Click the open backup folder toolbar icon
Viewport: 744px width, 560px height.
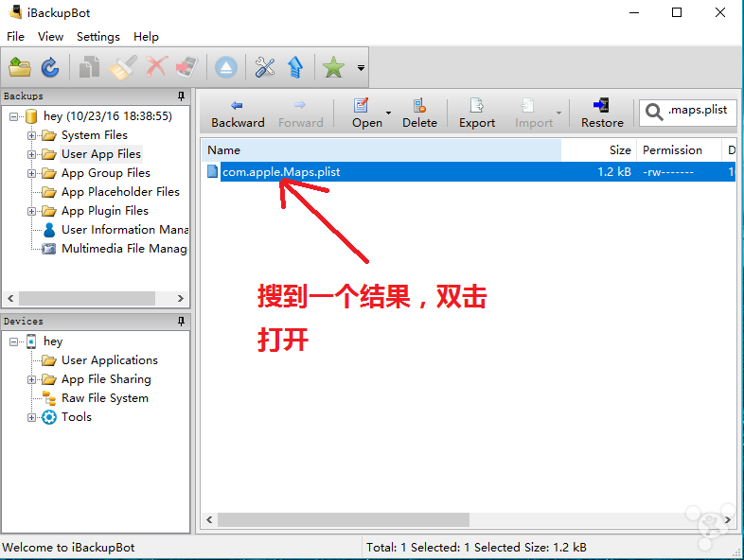point(20,67)
